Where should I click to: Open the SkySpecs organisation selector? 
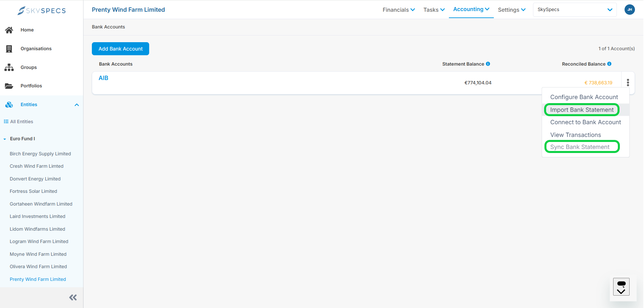575,10
